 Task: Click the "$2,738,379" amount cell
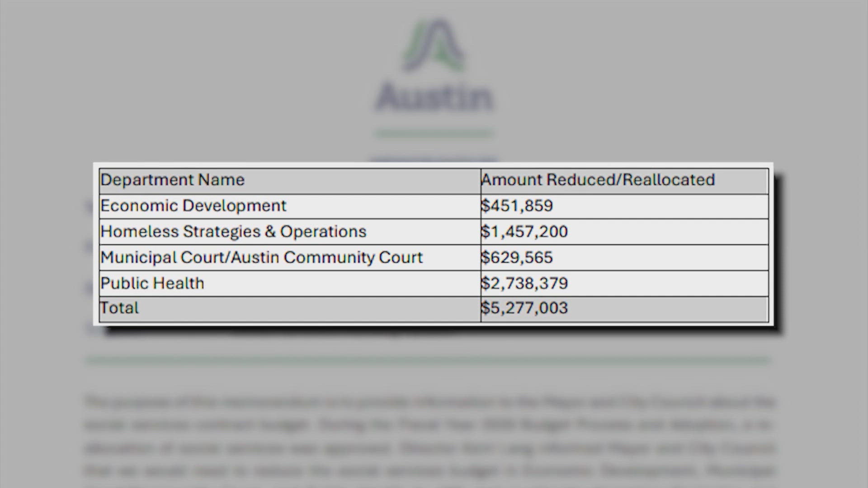625,283
